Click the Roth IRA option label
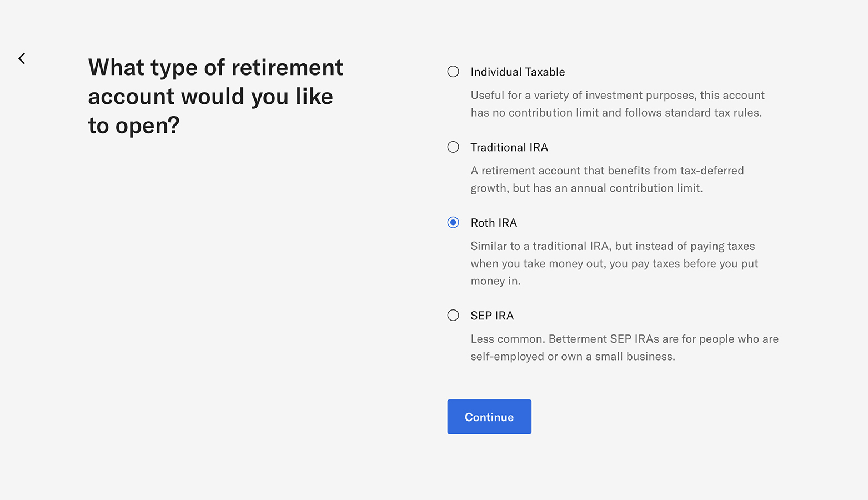868x500 pixels. click(x=494, y=222)
